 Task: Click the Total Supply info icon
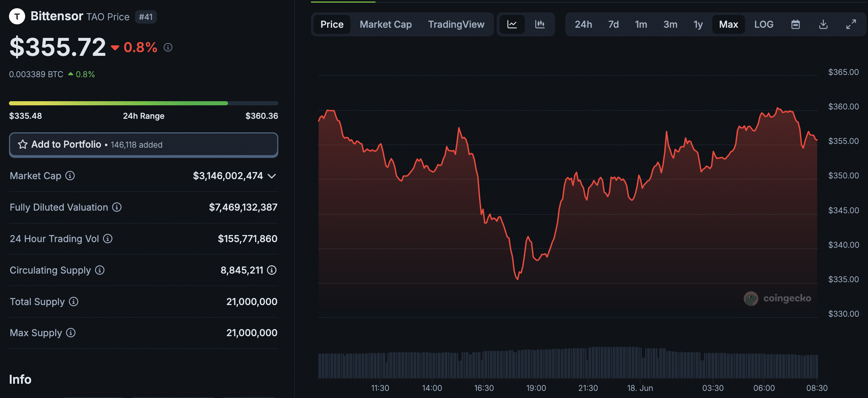[74, 301]
